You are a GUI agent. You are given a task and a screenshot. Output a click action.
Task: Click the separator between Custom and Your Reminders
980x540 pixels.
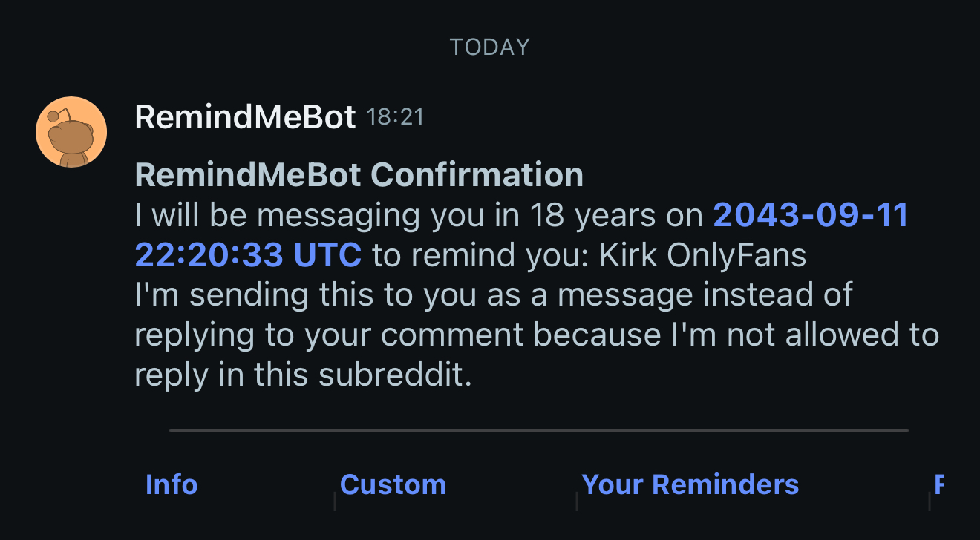pyautogui.click(x=577, y=501)
